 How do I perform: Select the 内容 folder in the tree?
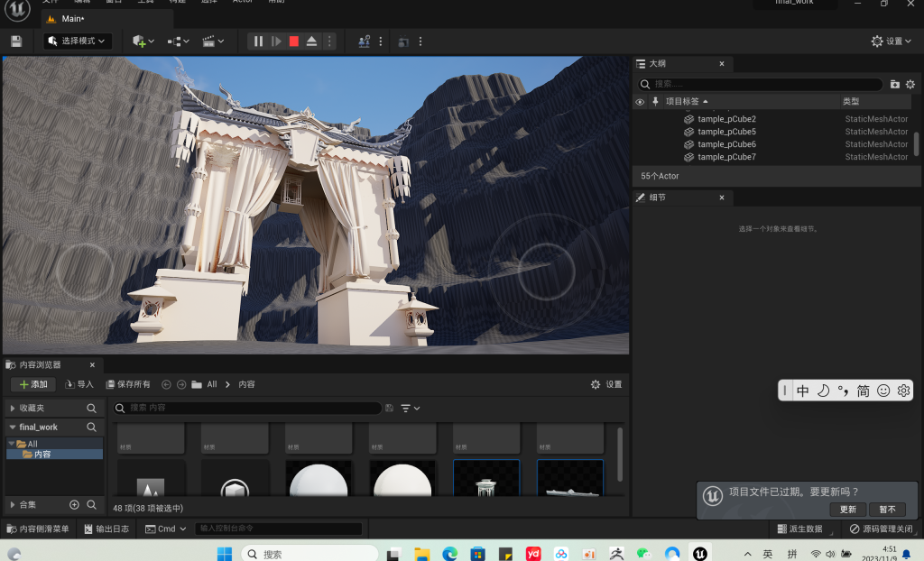[x=54, y=455]
